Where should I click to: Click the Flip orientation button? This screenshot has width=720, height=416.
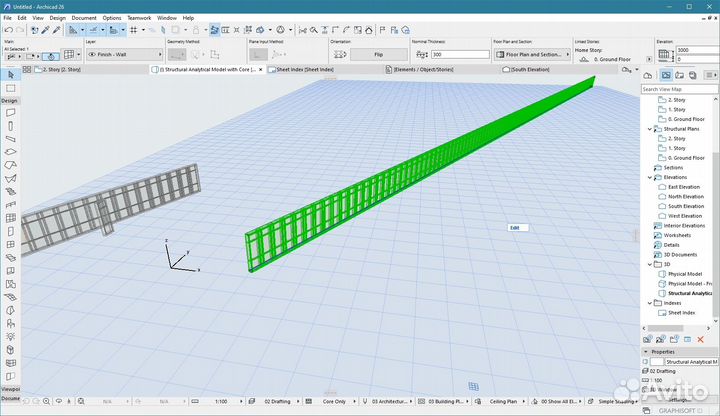click(378, 55)
